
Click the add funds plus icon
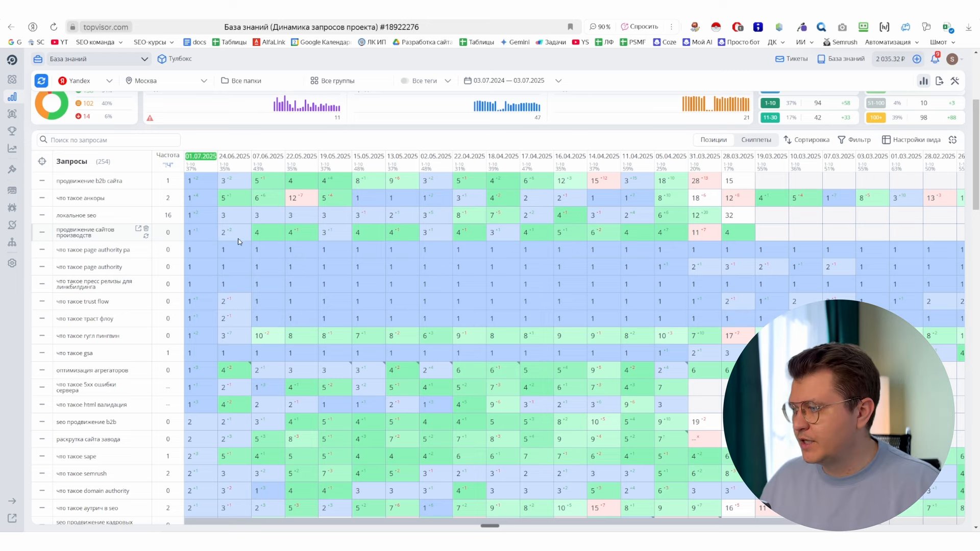tap(917, 59)
